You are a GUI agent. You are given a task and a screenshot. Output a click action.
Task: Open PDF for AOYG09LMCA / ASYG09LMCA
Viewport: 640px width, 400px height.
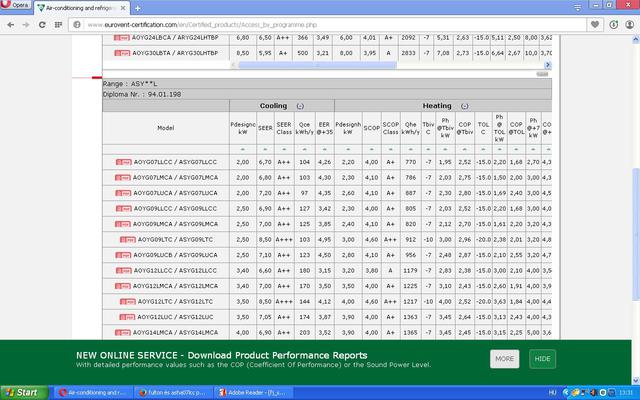tap(123, 224)
